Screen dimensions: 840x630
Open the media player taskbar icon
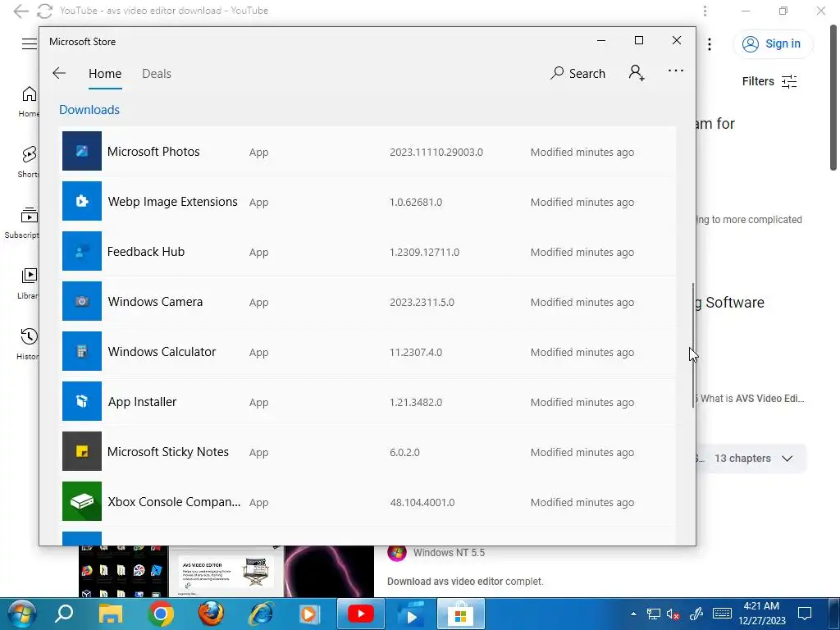(309, 614)
